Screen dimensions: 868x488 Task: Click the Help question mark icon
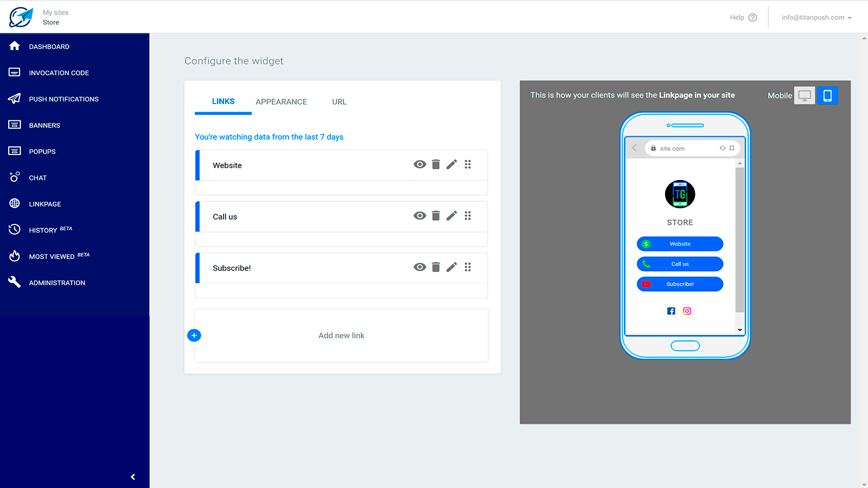[752, 17]
